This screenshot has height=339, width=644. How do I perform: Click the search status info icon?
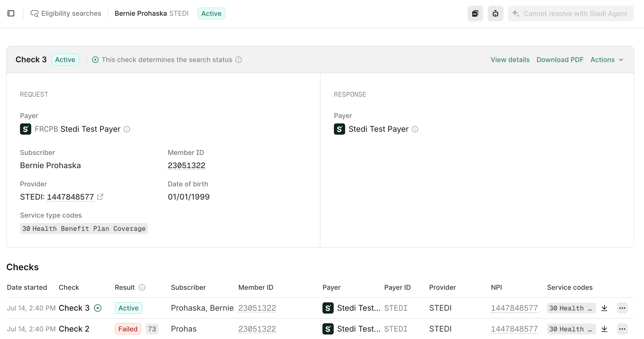click(239, 60)
